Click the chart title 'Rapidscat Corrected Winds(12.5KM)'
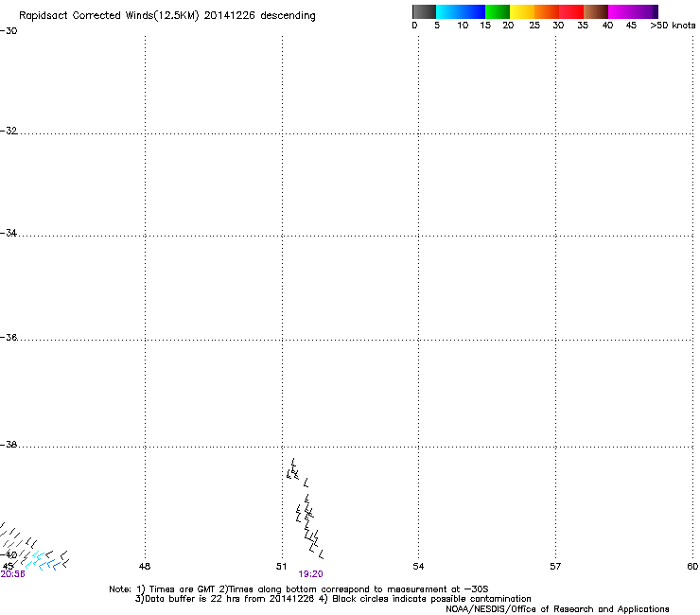This screenshot has width=700, height=615. pyautogui.click(x=109, y=16)
